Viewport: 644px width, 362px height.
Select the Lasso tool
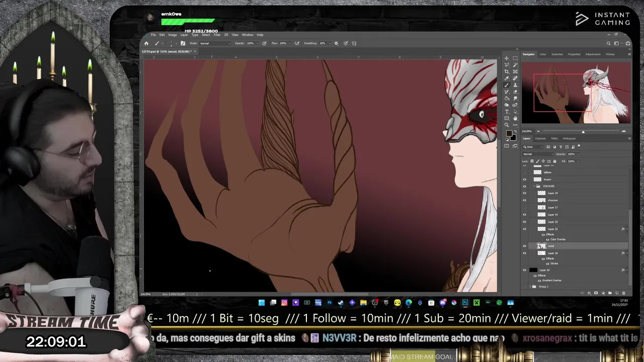(507, 65)
